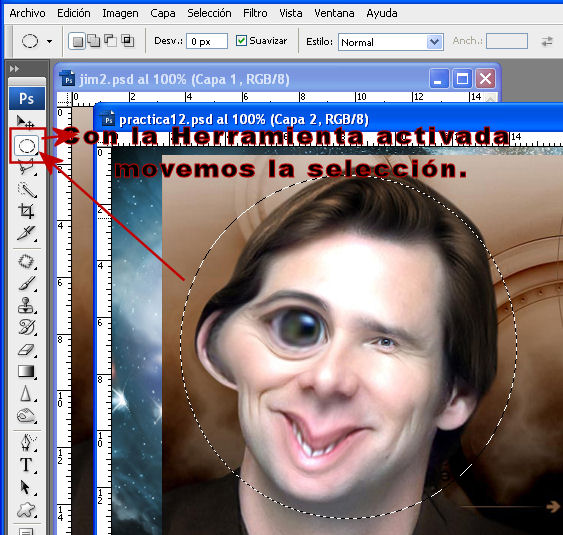The height and width of the screenshot is (535, 563).
Task: Select the Magic Wand tool
Action: pyautogui.click(x=27, y=190)
